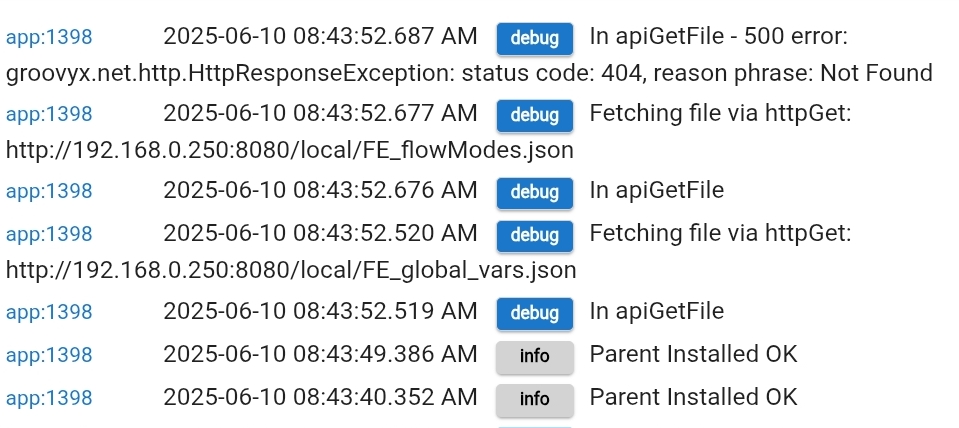Click debug badge at 08:43:52.677 AM

click(x=535, y=115)
